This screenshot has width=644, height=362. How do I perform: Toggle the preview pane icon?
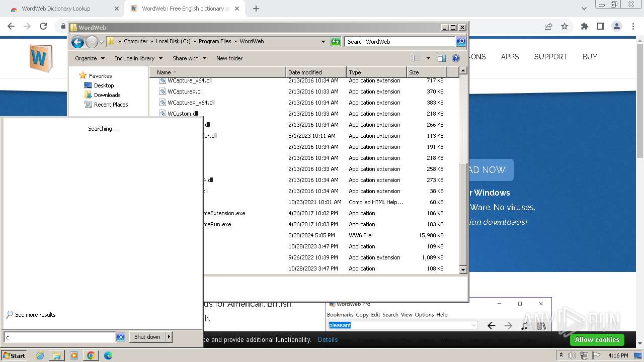coord(442,58)
